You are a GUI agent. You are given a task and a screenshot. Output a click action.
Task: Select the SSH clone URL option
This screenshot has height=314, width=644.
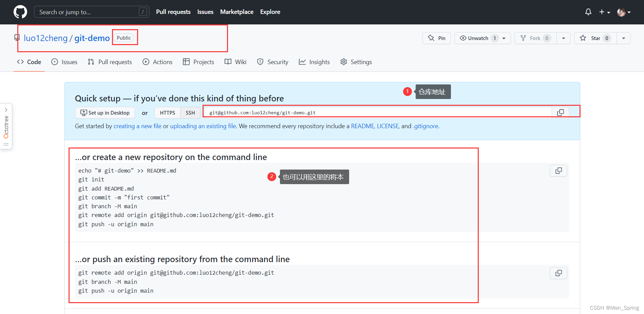click(190, 113)
